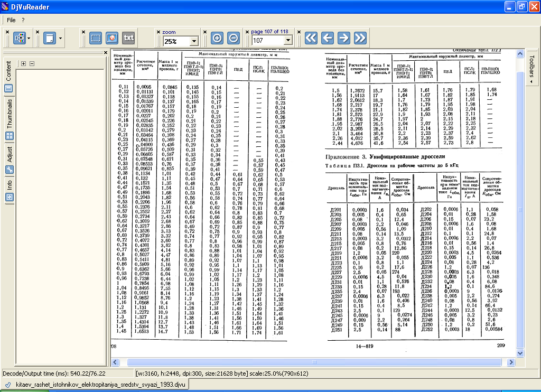Screen dimensions: 541x392
Task: Click the txt text extraction button
Action: [128, 38]
